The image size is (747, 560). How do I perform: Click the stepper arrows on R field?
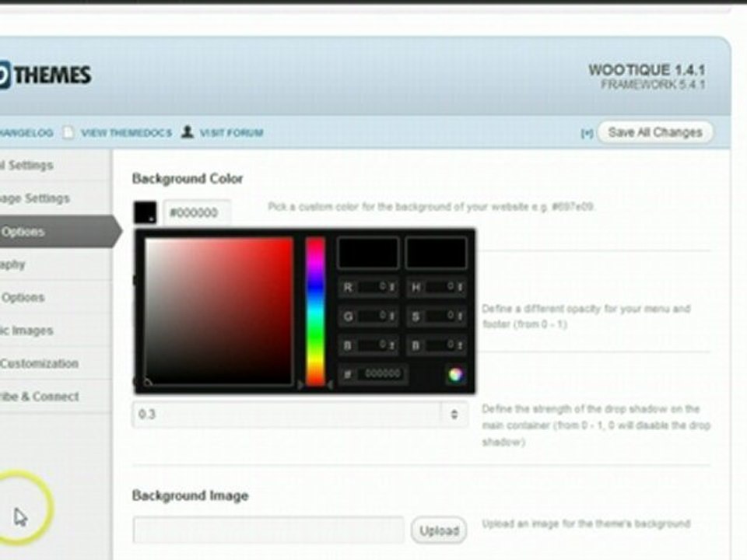click(x=392, y=287)
